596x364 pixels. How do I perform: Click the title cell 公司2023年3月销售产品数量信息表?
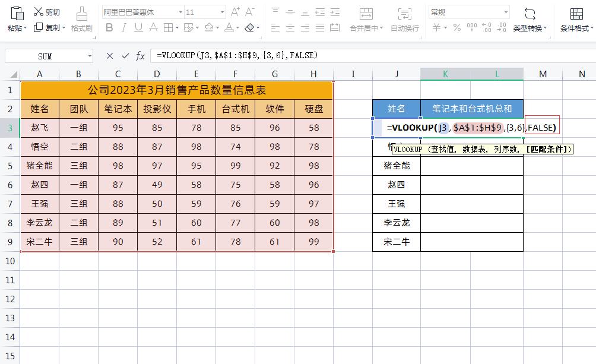pyautogui.click(x=177, y=90)
